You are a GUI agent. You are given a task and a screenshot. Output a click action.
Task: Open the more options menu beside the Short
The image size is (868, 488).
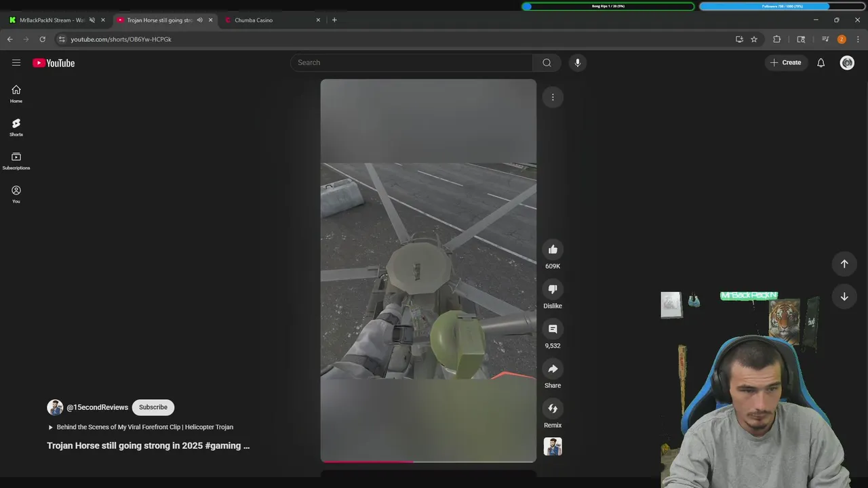coord(553,97)
